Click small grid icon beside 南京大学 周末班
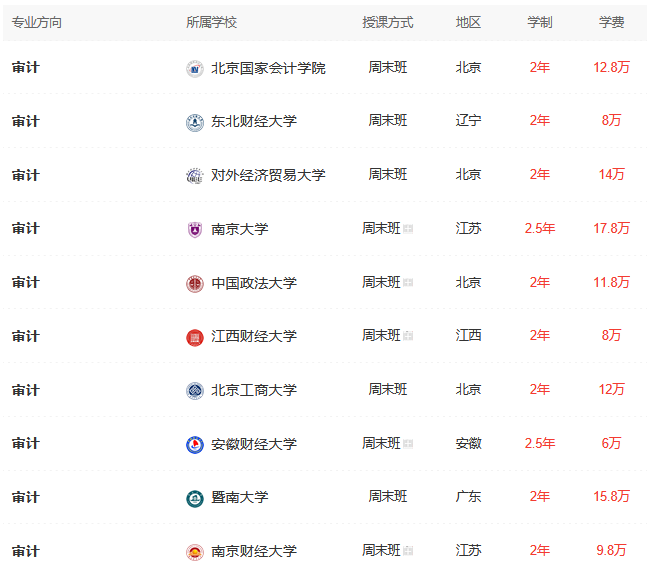This screenshot has height=577, width=661. click(x=408, y=229)
